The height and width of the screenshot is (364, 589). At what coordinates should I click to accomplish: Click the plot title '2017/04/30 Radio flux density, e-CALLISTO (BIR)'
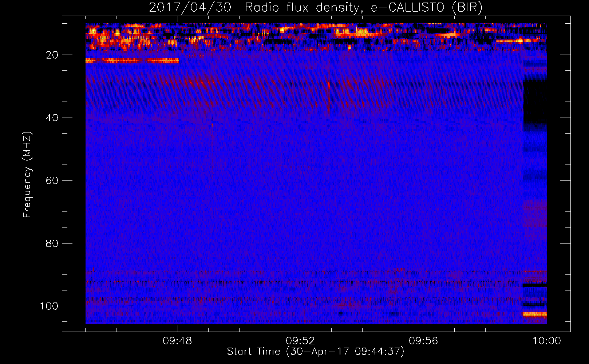316,8
